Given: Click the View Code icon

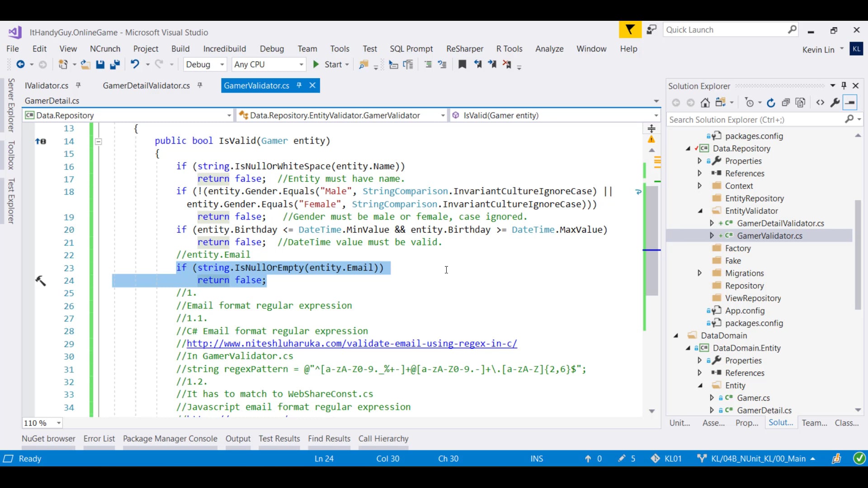Looking at the screenshot, I should pyautogui.click(x=820, y=103).
